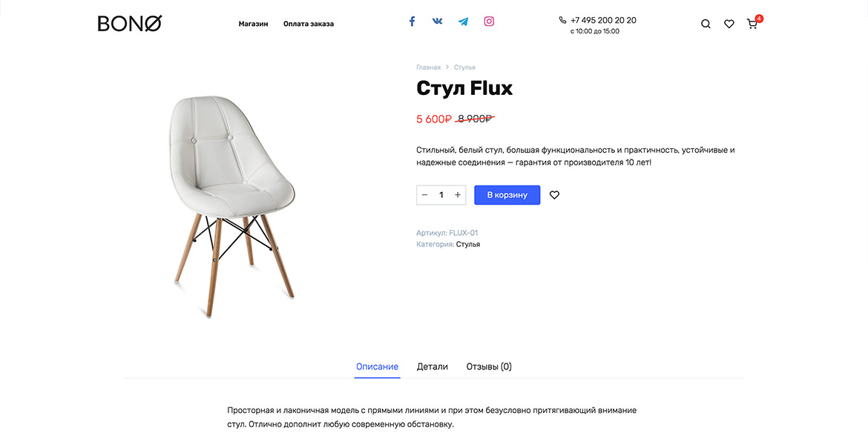
Task: Open the wishlist heart in header
Action: tap(729, 24)
